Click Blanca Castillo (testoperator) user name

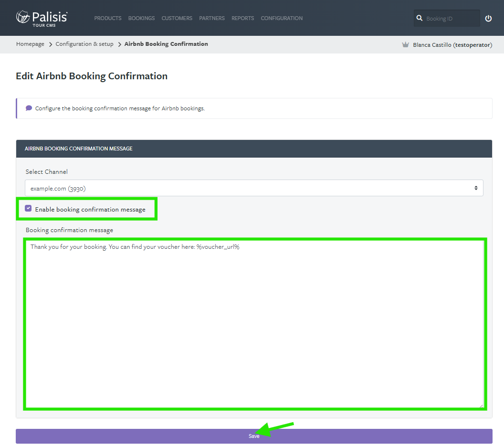click(x=452, y=45)
